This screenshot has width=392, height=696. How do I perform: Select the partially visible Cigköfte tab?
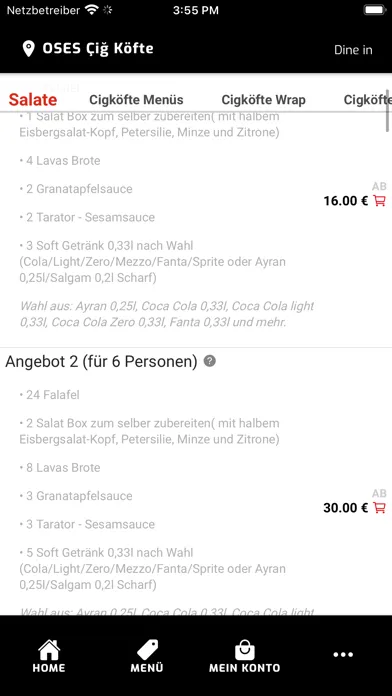pyautogui.click(x=367, y=100)
